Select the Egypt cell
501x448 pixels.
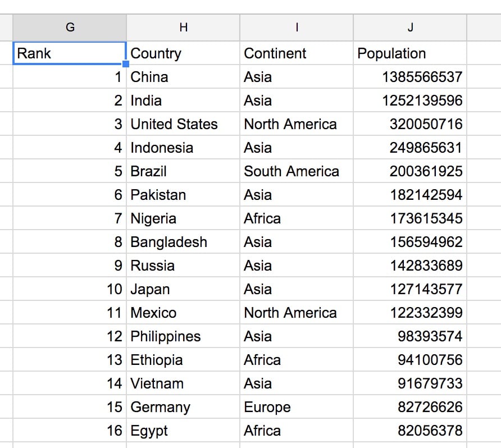click(183, 431)
